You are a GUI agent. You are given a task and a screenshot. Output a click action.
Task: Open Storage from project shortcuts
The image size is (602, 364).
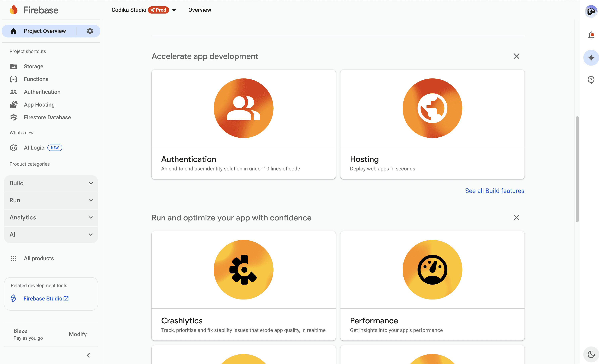(33, 67)
